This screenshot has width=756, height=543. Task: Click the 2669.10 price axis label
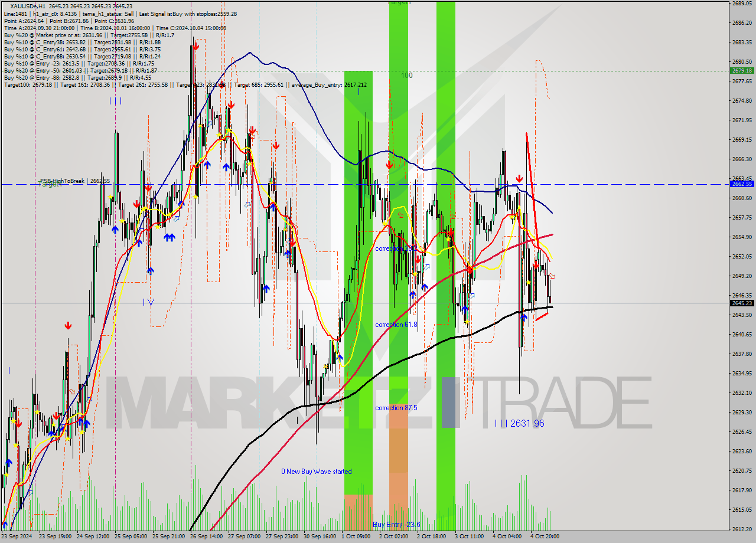(x=742, y=140)
